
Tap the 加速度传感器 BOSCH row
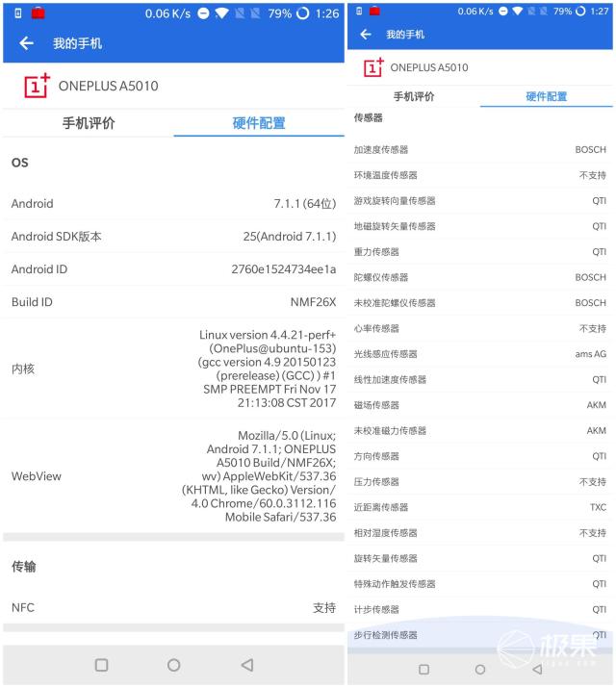click(x=480, y=149)
